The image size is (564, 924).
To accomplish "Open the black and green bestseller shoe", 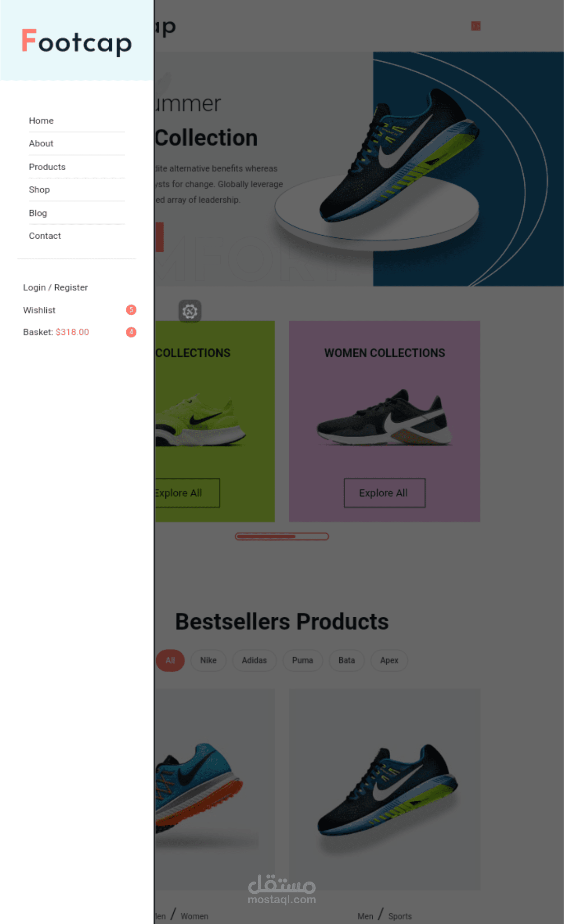I will [x=387, y=790].
